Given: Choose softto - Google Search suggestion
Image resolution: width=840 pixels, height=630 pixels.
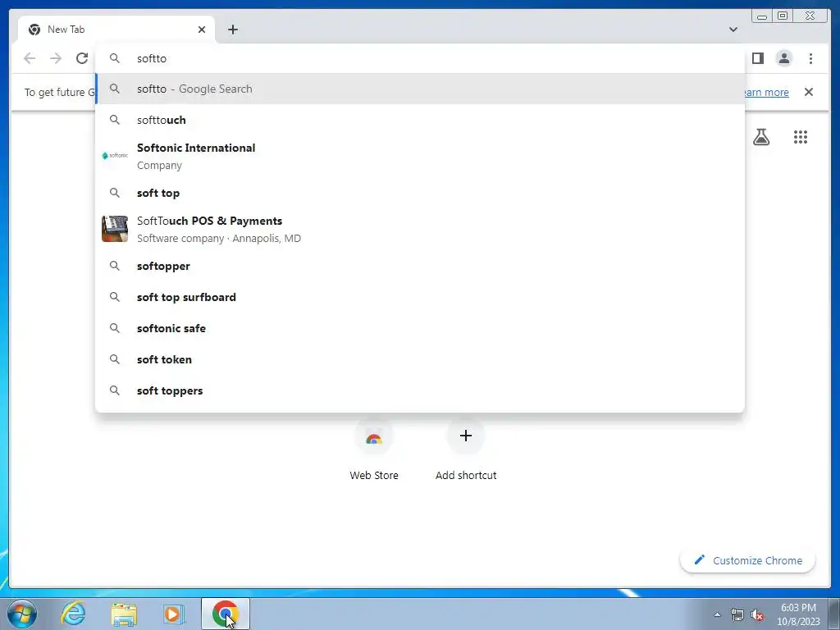Looking at the screenshot, I should 420,89.
